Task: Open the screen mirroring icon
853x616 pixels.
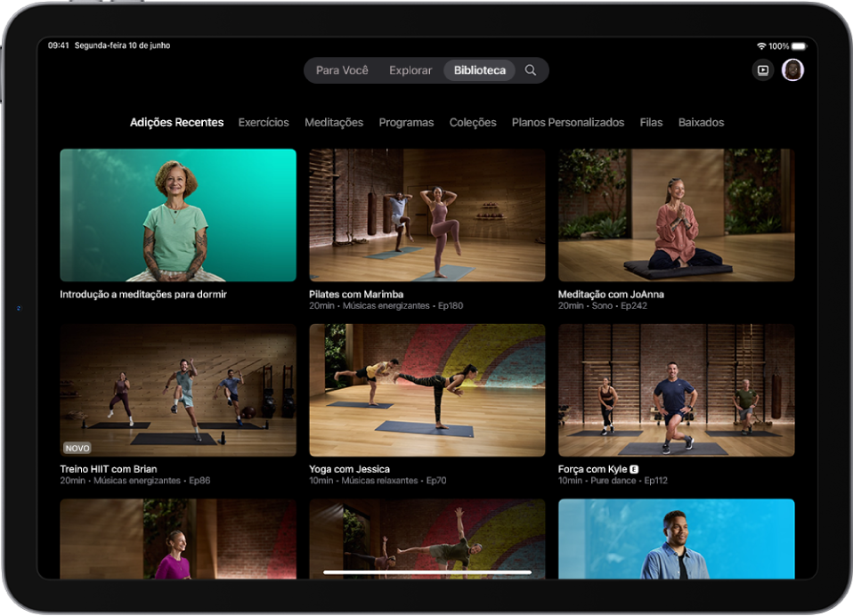Action: pos(763,70)
